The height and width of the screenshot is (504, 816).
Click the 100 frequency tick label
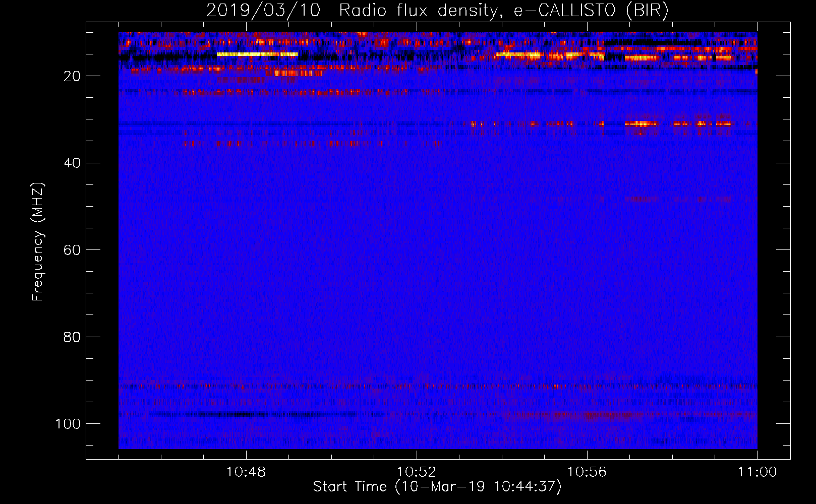click(x=68, y=424)
